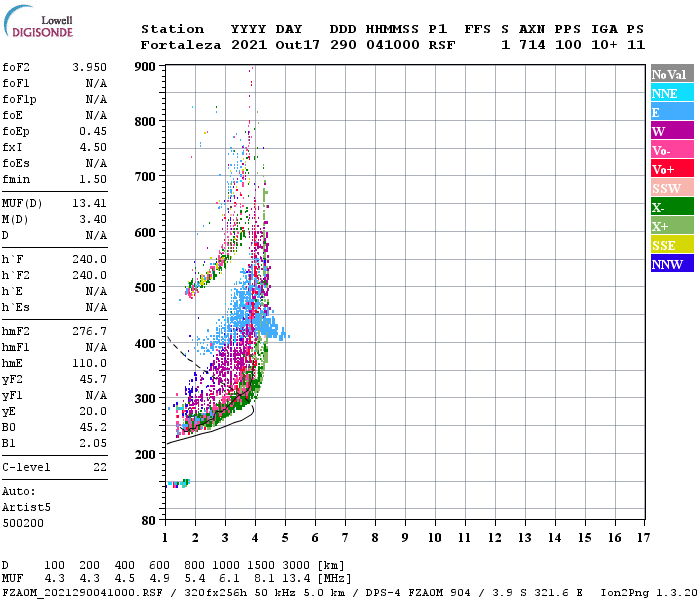Screen dimensions: 700x600
Task: Click the 13.4 MHz MUF table value
Action: (296, 579)
